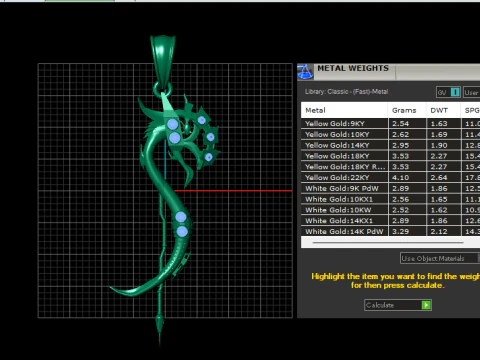Select the White Gold:14K PdW row
Screen dimensions: 480x360
coord(390,231)
